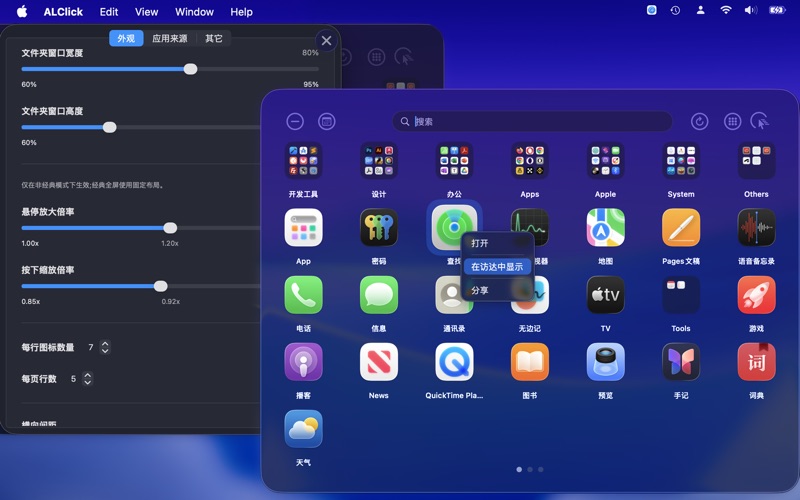Image resolution: width=800 pixels, height=500 pixels.
Task: Open the 设计 folder
Action: [x=379, y=161]
